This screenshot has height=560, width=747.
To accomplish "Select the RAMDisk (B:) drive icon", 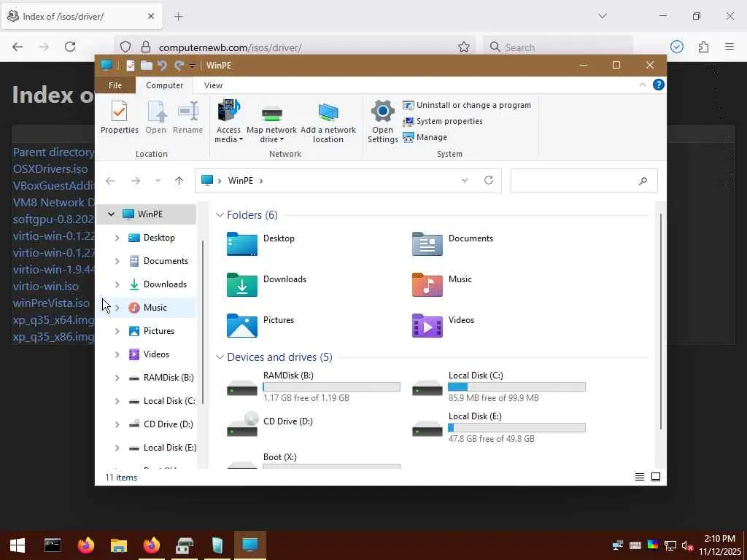I will [x=242, y=388].
